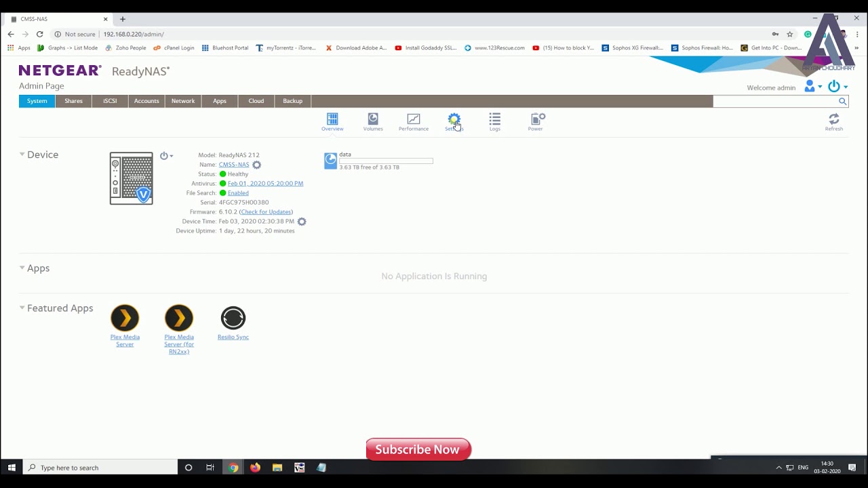Open the Performance view

pos(414,122)
